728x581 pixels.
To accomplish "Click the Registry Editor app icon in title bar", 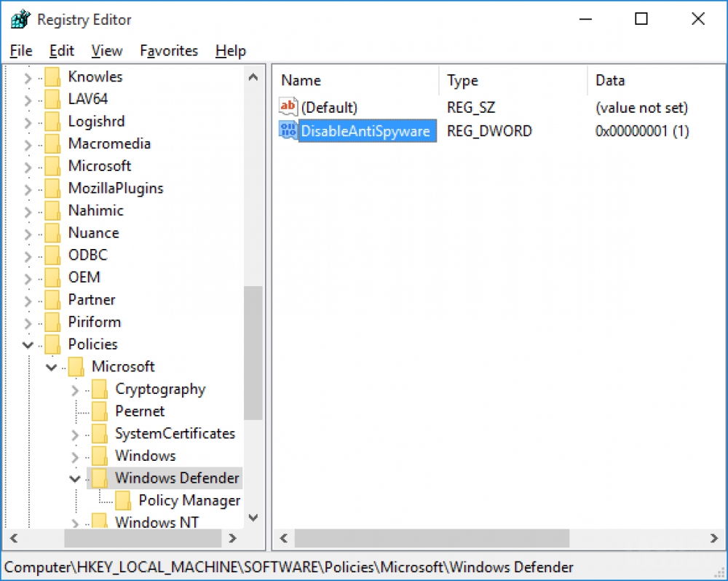I will 20,20.
